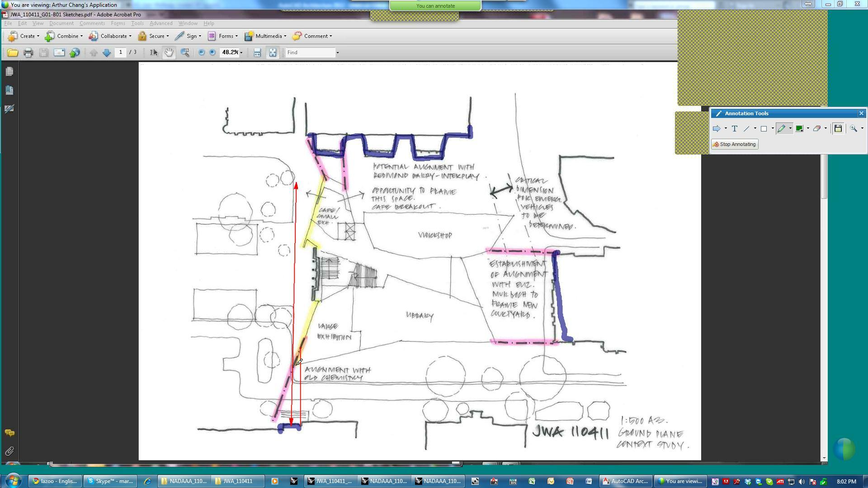This screenshot has width=868, height=488.
Task: Click the Multimedia toolbar button
Action: 265,36
